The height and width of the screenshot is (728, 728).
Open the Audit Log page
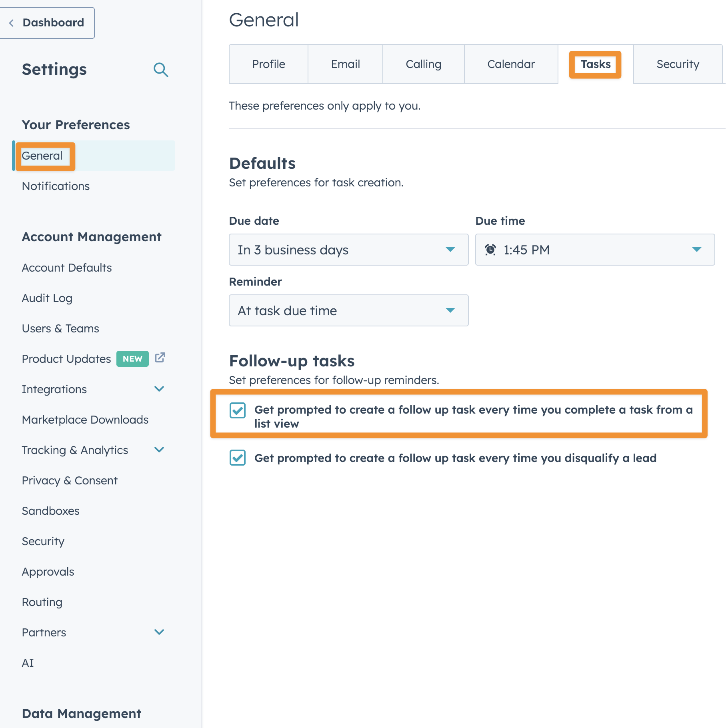pos(47,298)
